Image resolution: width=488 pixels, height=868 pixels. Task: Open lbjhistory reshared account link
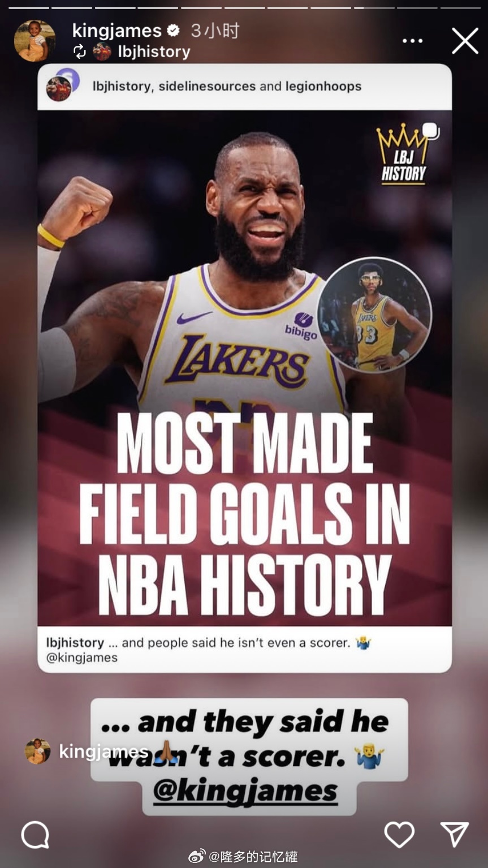pyautogui.click(x=154, y=51)
